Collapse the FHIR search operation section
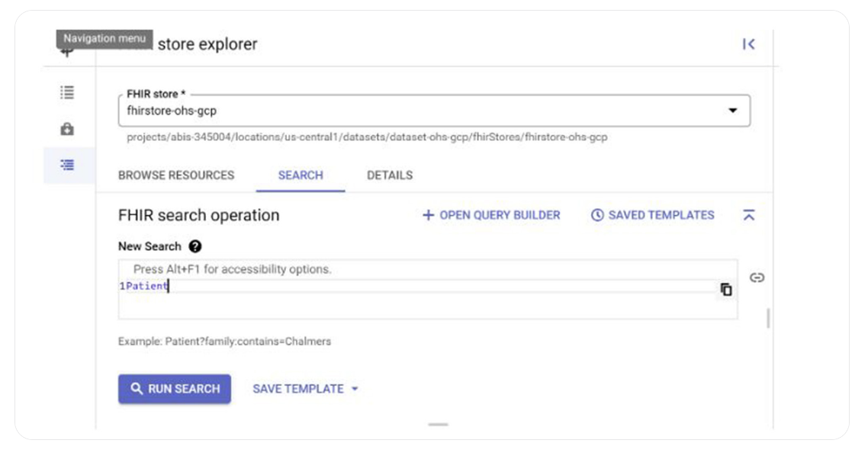This screenshot has height=453, width=868. (751, 215)
